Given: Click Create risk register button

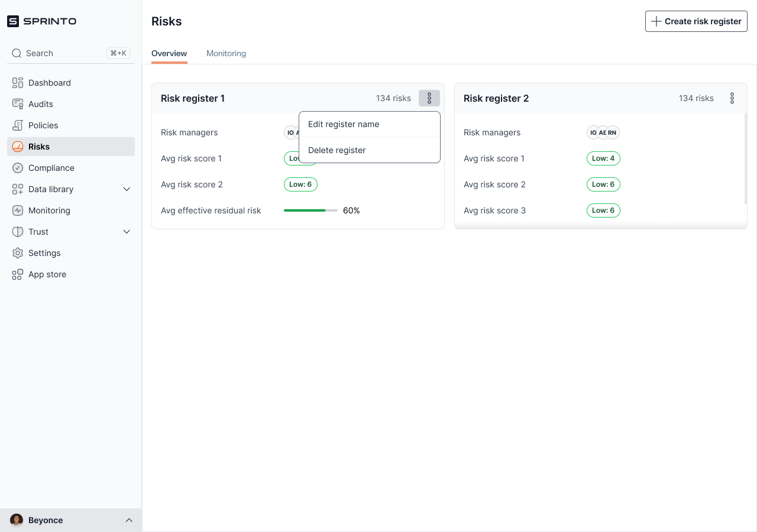Looking at the screenshot, I should coord(696,21).
